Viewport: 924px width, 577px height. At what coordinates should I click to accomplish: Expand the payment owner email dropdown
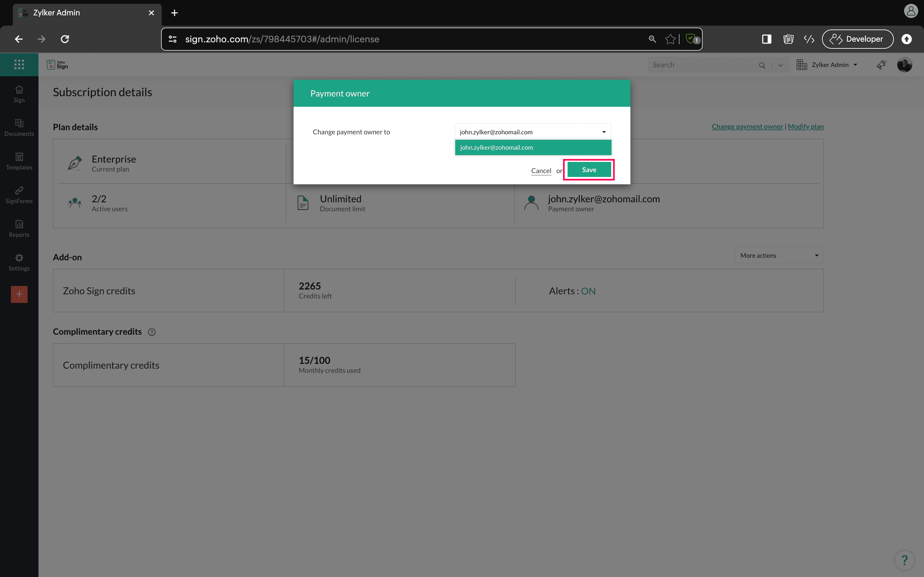(533, 132)
